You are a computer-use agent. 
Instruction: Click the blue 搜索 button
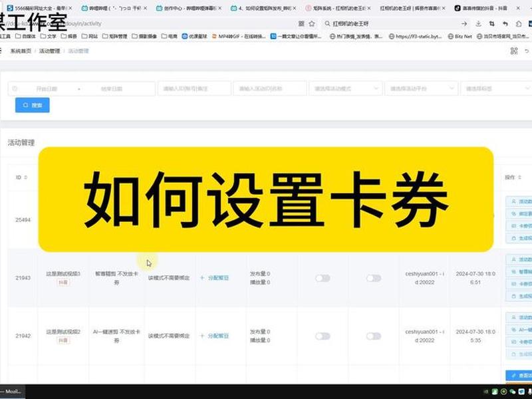[32, 105]
